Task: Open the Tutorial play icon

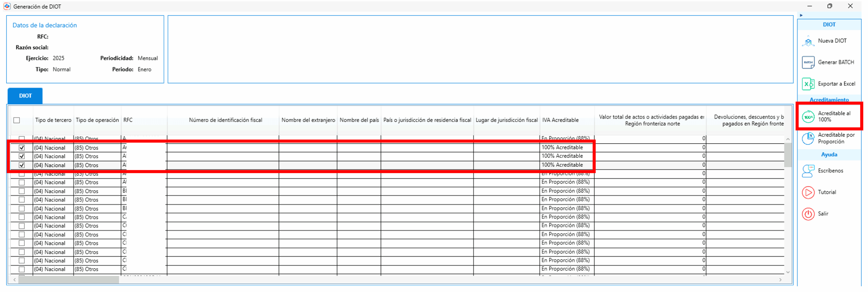Action: click(808, 193)
